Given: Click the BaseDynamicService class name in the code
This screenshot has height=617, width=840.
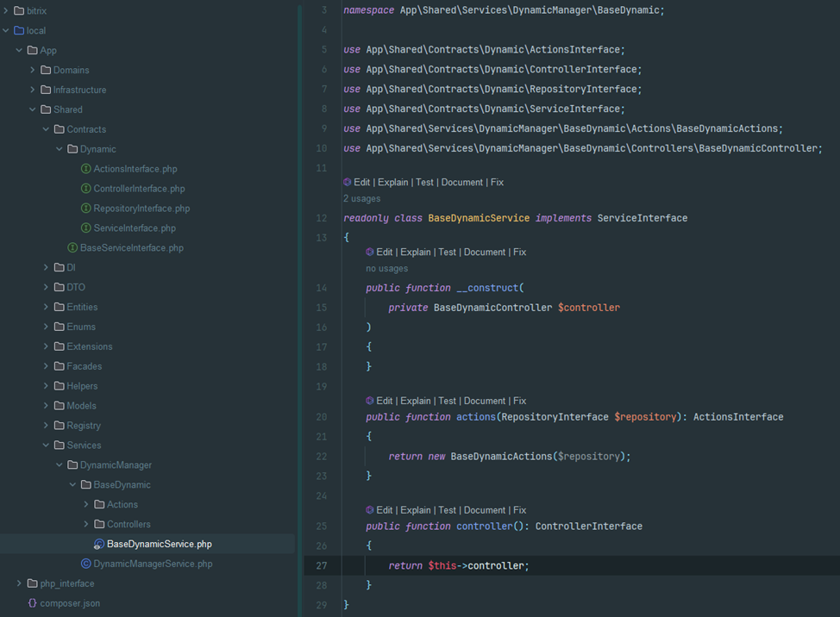Looking at the screenshot, I should point(479,218).
